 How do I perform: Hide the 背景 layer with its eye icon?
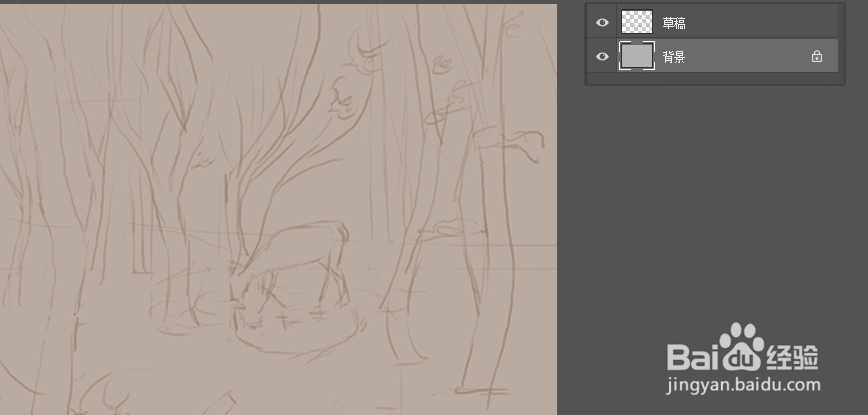[x=602, y=56]
